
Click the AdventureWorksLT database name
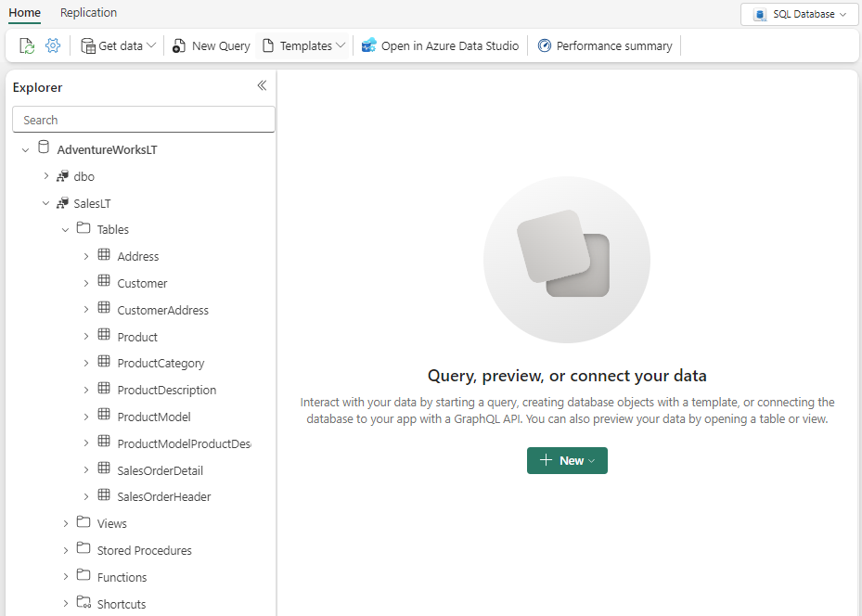pyautogui.click(x=108, y=150)
